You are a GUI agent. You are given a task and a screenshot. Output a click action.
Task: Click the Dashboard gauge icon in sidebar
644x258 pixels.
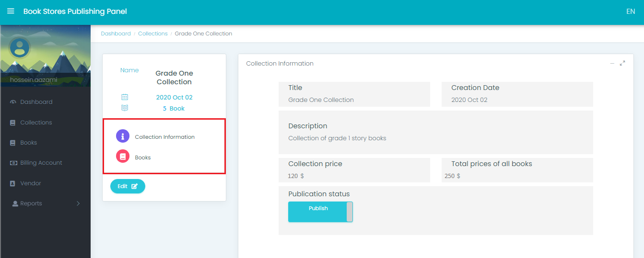[x=13, y=102]
